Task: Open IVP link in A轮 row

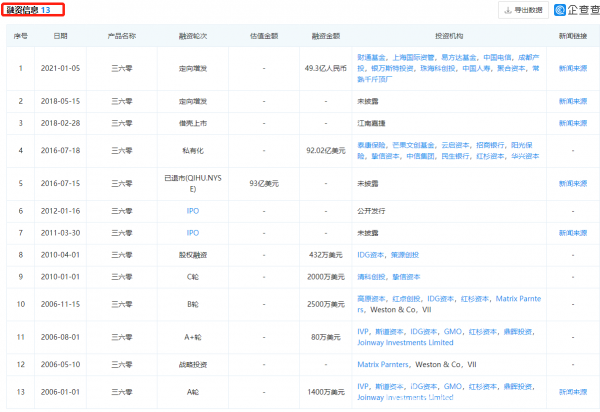Action: click(x=363, y=386)
